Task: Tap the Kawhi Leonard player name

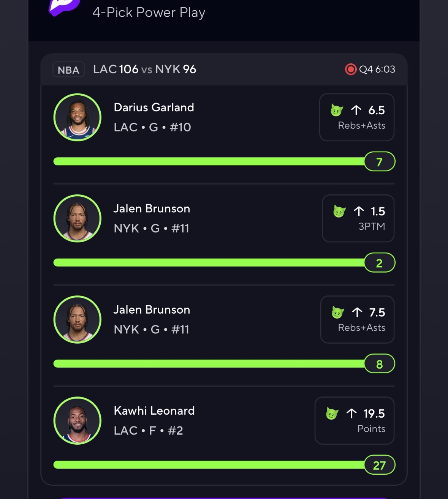Action: pos(154,411)
